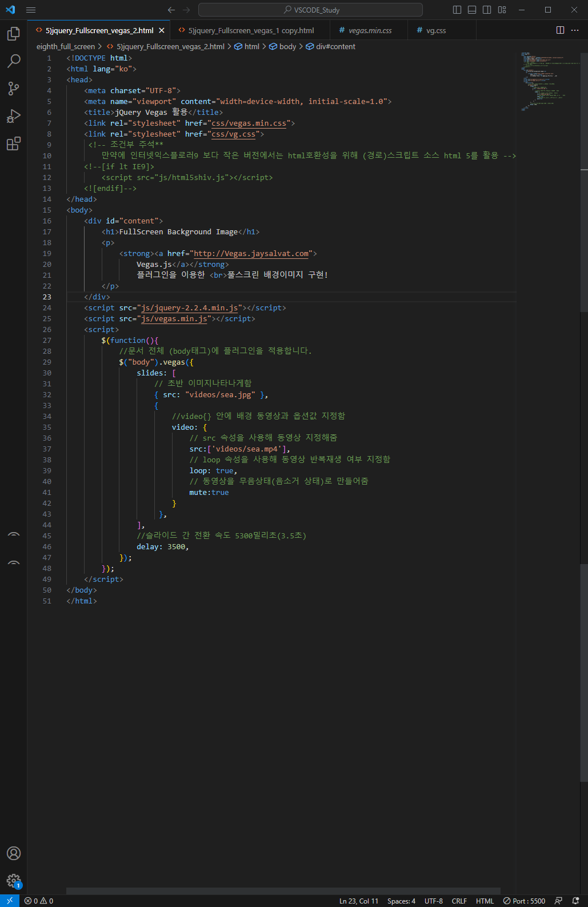Click the remote window status bar icon
The image size is (588, 907).
10,901
